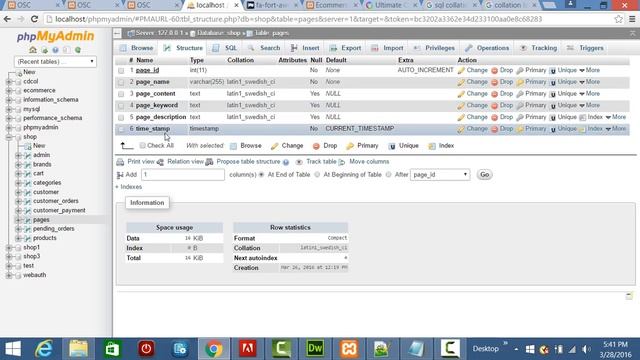The image size is (640, 360).
Task: Open XAMPP from the taskbar
Action: [349, 349]
